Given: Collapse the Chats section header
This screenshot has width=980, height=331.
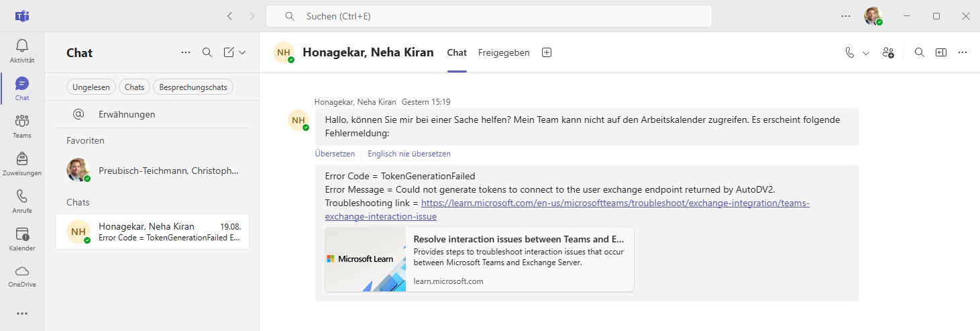Looking at the screenshot, I should (78, 202).
